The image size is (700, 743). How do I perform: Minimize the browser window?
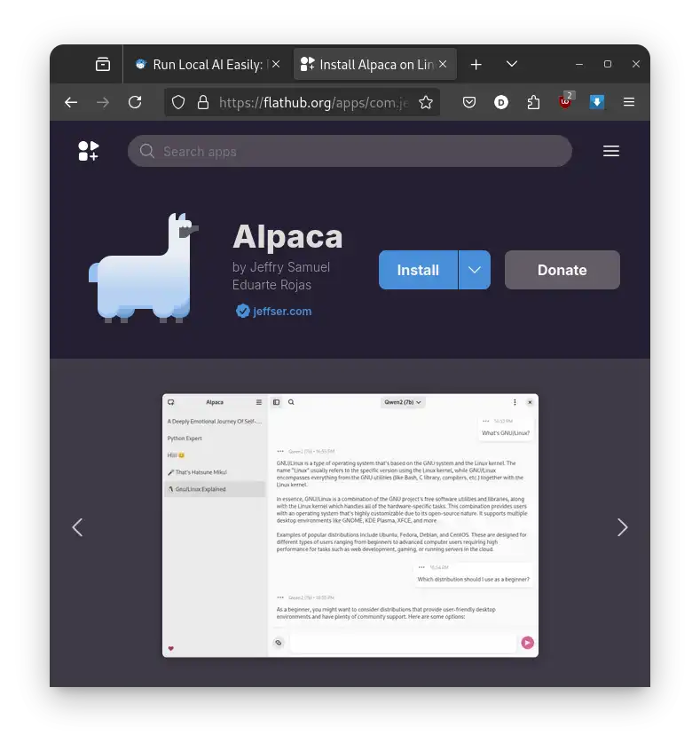(x=578, y=64)
